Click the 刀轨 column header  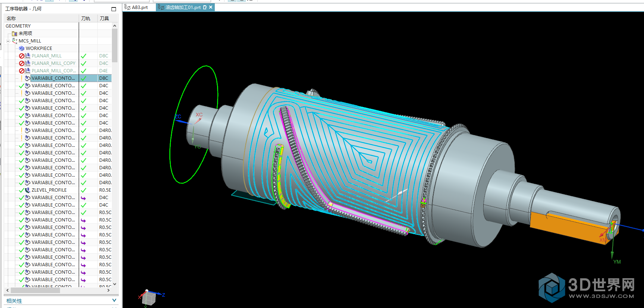(x=88, y=18)
